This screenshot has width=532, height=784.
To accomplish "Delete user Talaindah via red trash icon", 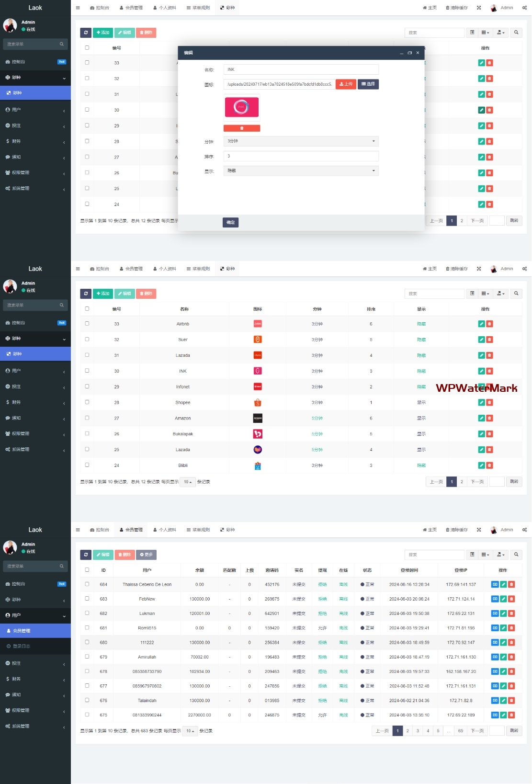I will pyautogui.click(x=511, y=701).
